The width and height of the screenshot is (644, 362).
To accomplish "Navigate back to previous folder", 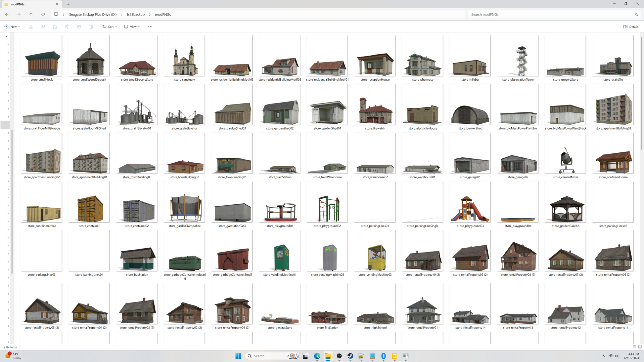I will click(x=7, y=15).
